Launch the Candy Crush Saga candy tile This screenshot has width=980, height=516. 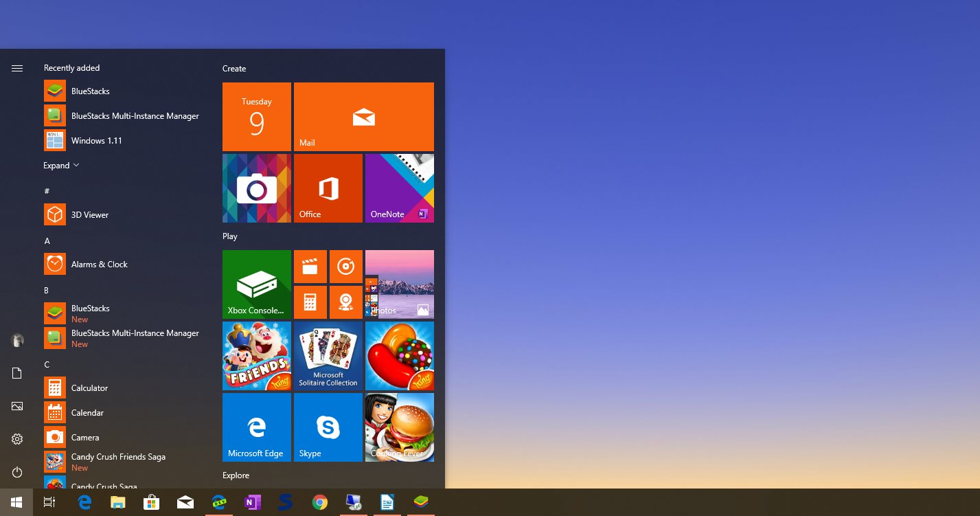pos(400,356)
